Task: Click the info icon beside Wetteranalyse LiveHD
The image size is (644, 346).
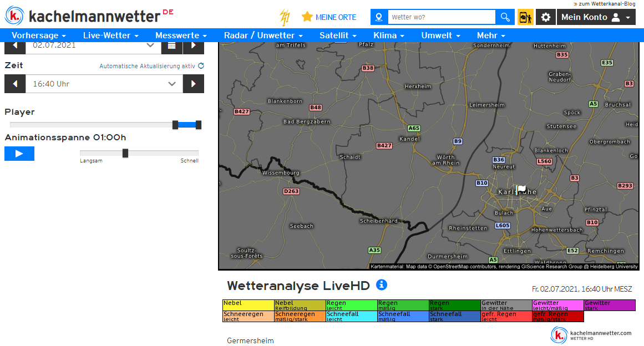Action: coord(382,285)
